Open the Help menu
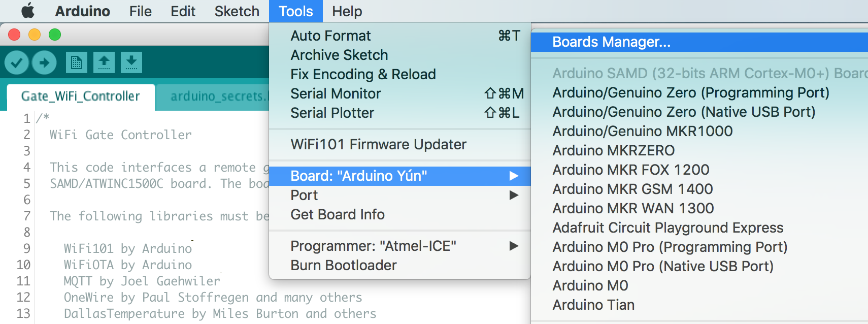This screenshot has height=324, width=868. pos(347,11)
